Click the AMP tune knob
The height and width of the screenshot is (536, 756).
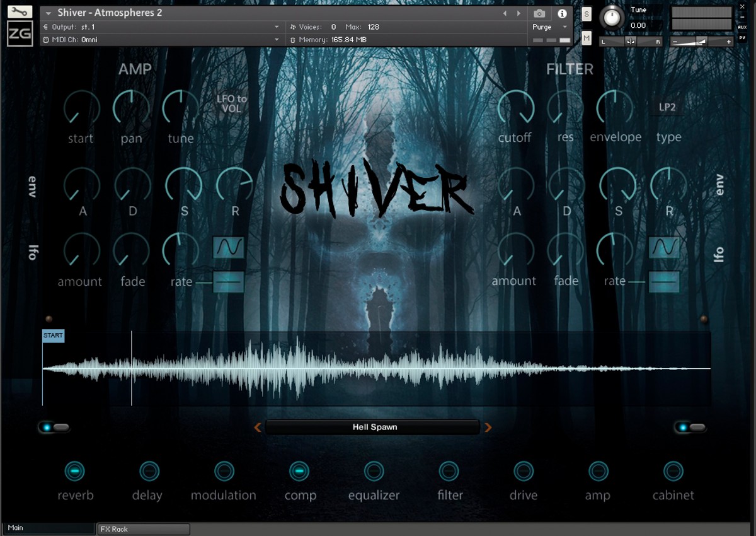(x=181, y=108)
